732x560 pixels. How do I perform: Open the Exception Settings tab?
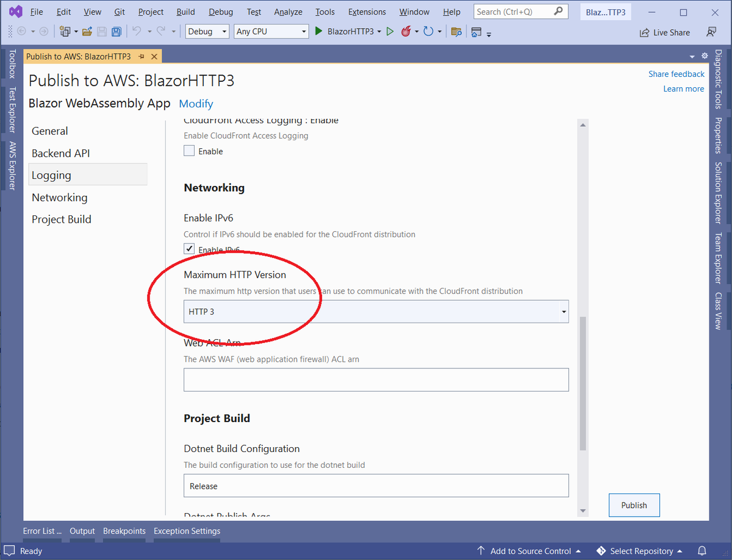[187, 531]
